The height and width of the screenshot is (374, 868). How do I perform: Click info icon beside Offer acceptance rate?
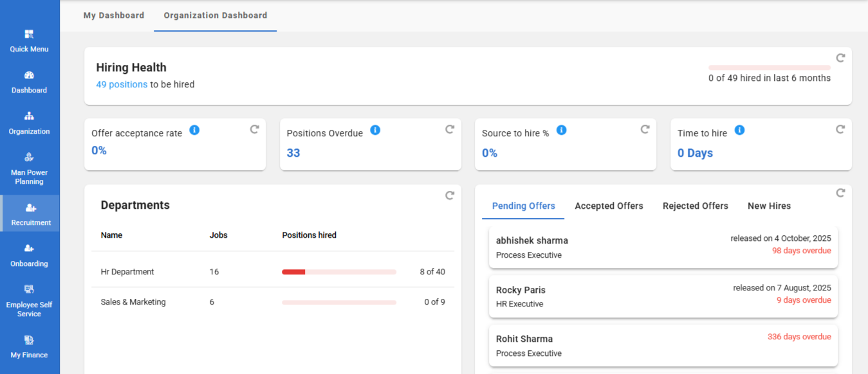click(x=194, y=130)
